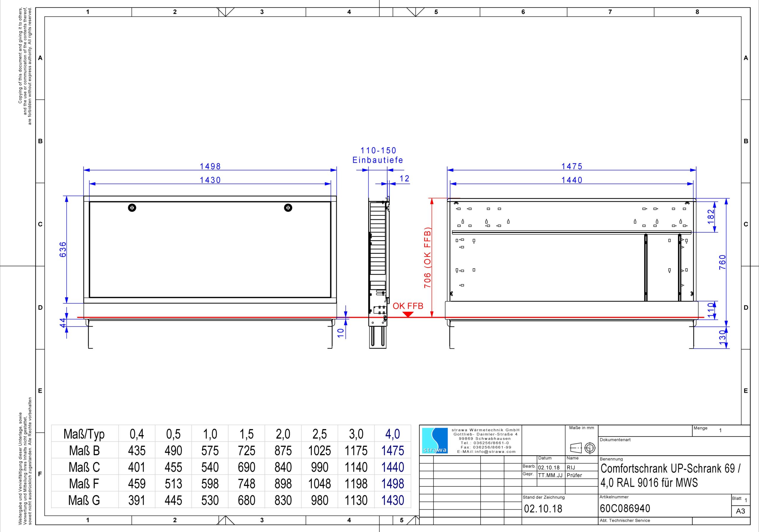
Task: Select the '12' dimension beside the side view
Action: (x=405, y=179)
